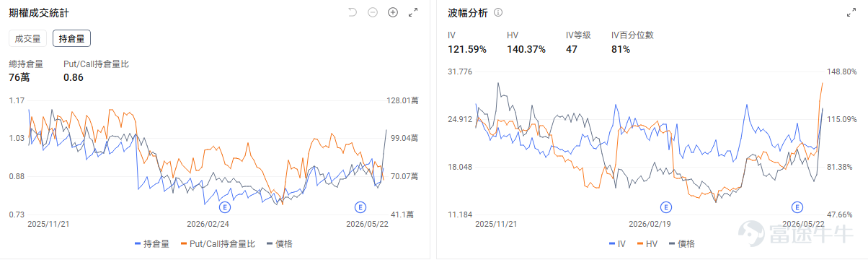Toggle the Put/Call持倉量比 legend series
This screenshot has height=260, width=868.
pyautogui.click(x=218, y=244)
